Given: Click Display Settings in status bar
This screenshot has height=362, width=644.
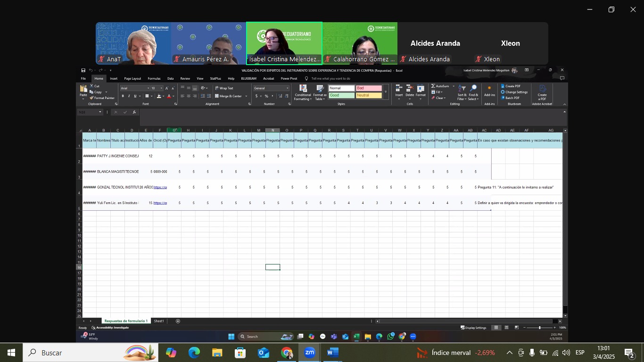Looking at the screenshot, I should click(473, 328).
